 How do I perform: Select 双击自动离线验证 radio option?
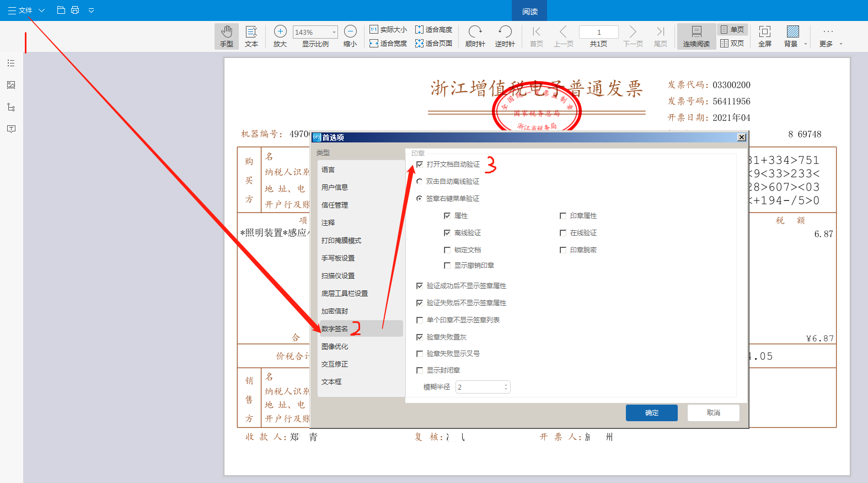[420, 181]
